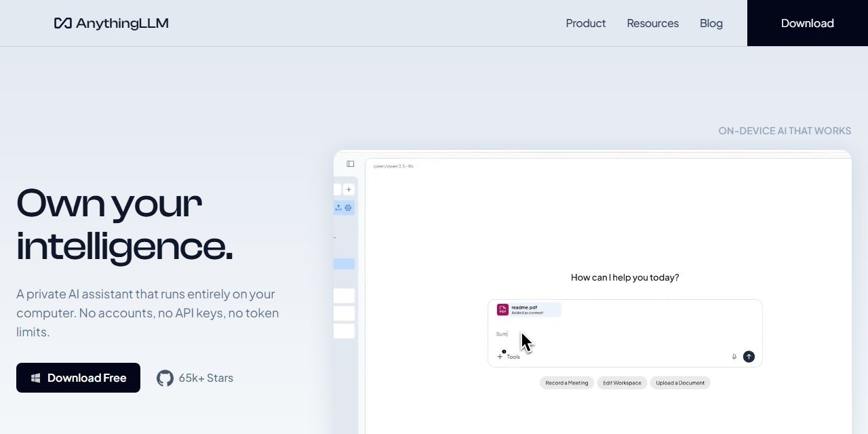This screenshot has height=434, width=868.
Task: Click the readme.pdf file icon
Action: pos(502,310)
